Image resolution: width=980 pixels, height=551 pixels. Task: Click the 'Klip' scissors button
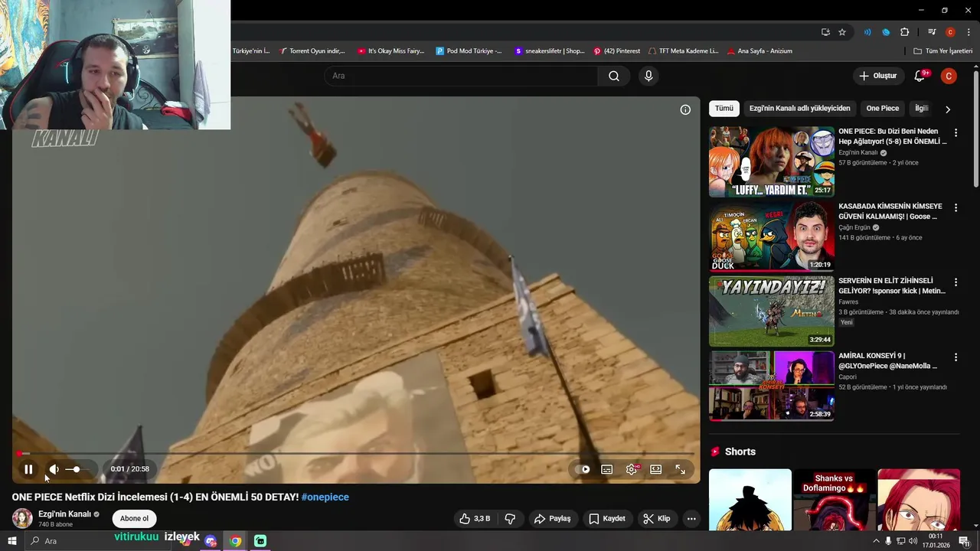(x=656, y=519)
